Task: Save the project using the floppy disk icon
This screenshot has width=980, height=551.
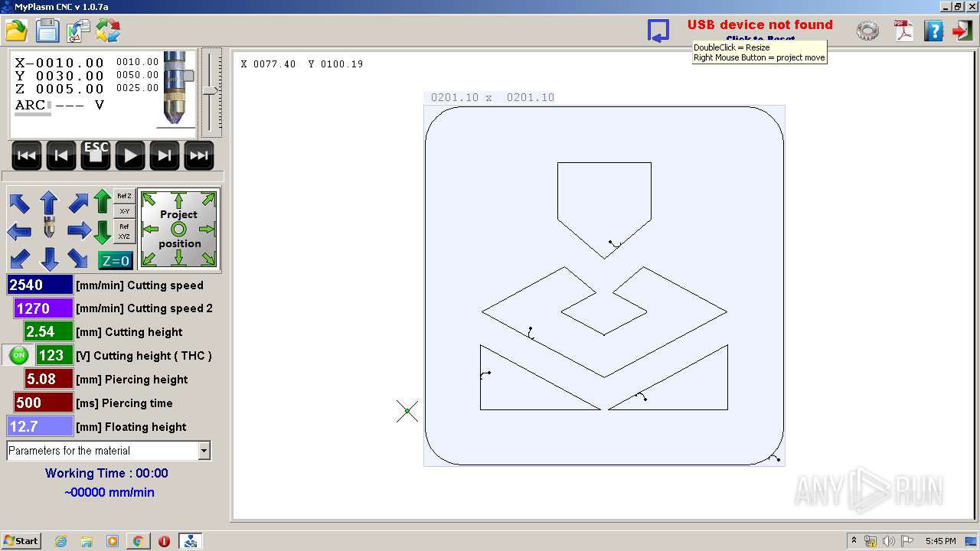Action: click(x=47, y=31)
